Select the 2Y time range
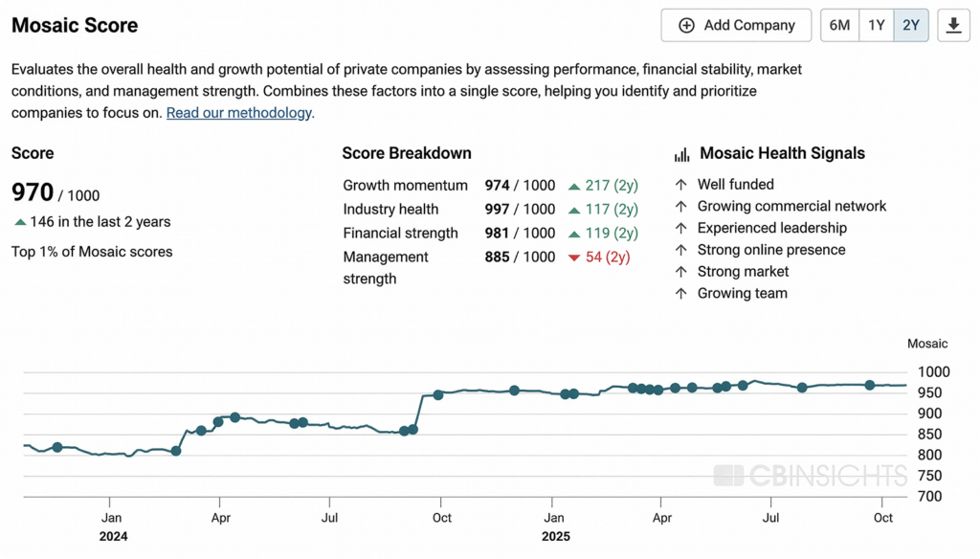The width and height of the screenshot is (980, 559). coord(910,26)
